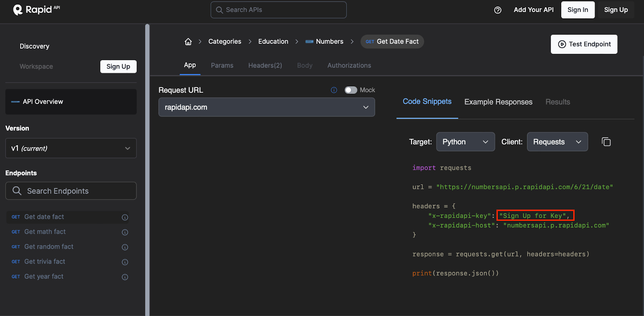Open info icon for Get year fact
The height and width of the screenshot is (316, 644).
(x=125, y=277)
